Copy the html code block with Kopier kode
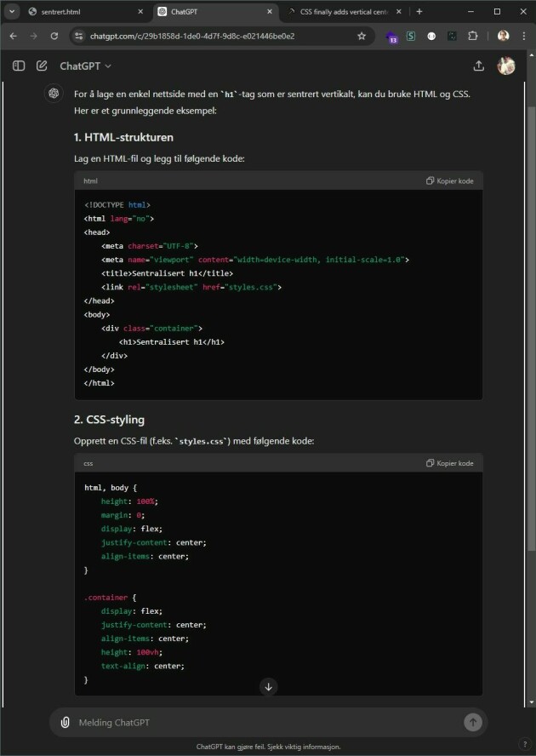 (x=450, y=180)
